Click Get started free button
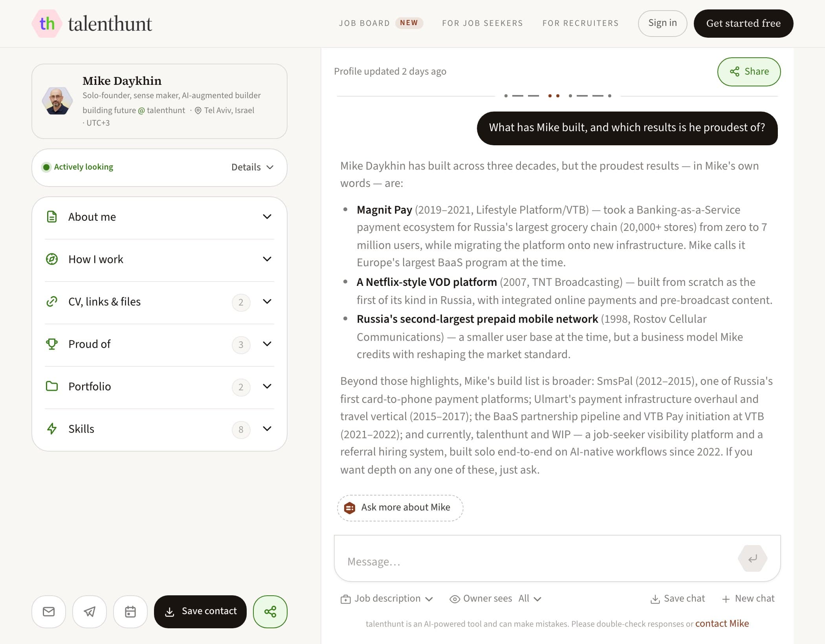This screenshot has width=825, height=644. click(743, 23)
